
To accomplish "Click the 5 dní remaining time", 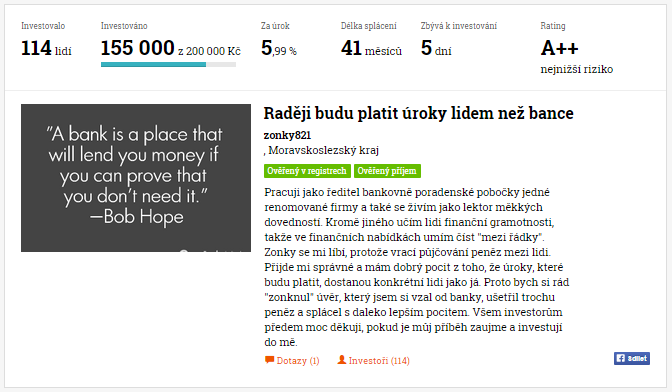I will [x=436, y=48].
